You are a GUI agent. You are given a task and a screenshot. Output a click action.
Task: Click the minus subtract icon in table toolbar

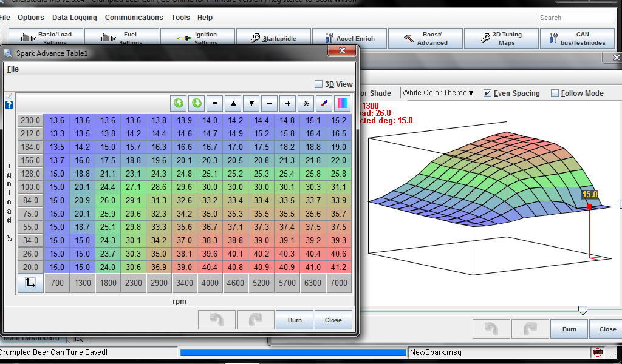(270, 103)
